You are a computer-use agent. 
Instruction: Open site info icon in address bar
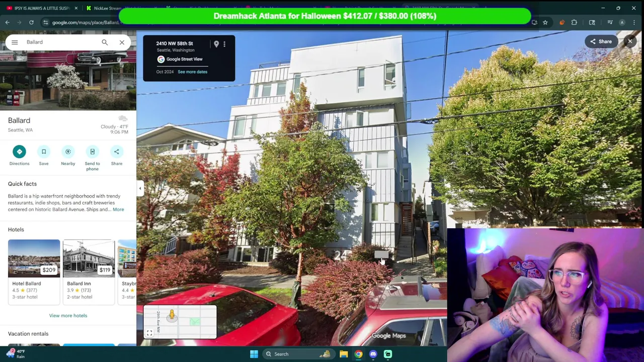45,23
